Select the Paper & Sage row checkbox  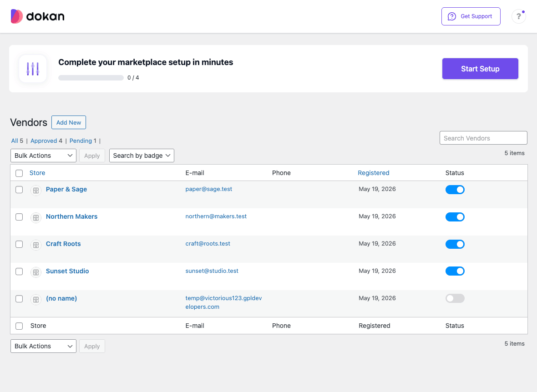(19, 190)
